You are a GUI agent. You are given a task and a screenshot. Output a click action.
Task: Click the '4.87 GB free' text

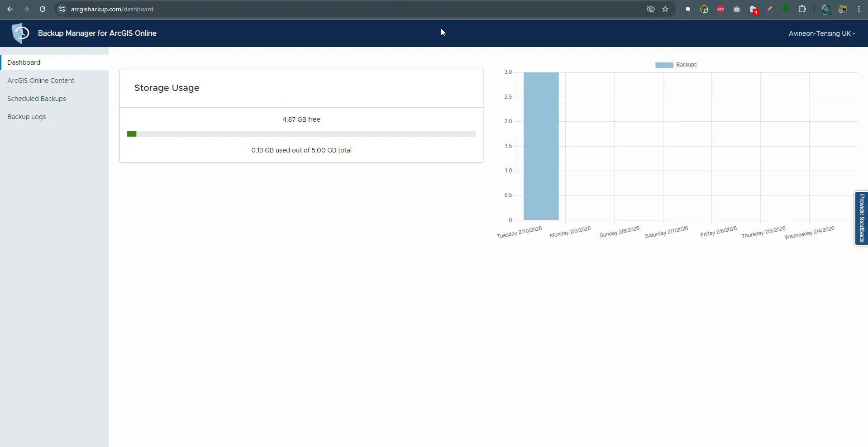301,119
